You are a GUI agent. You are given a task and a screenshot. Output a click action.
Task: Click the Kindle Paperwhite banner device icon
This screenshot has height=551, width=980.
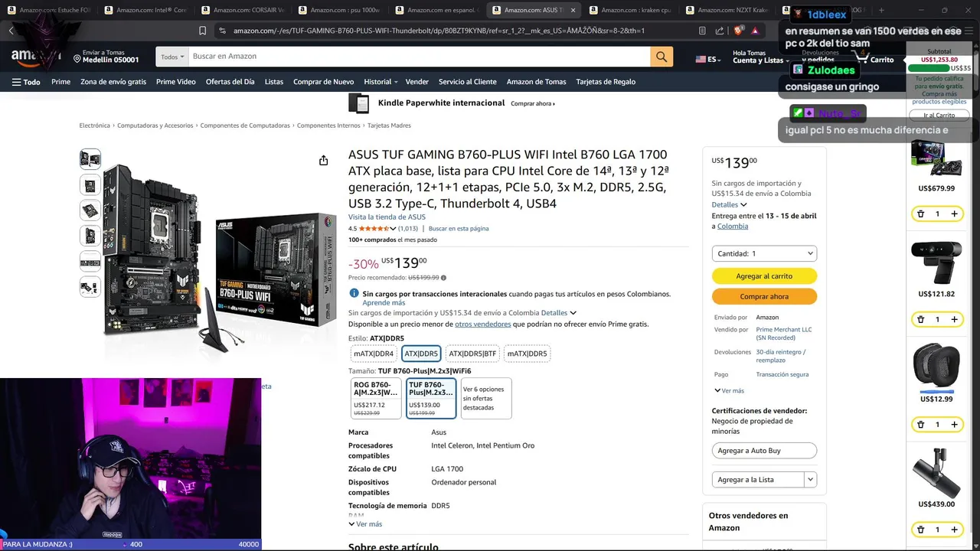click(358, 103)
